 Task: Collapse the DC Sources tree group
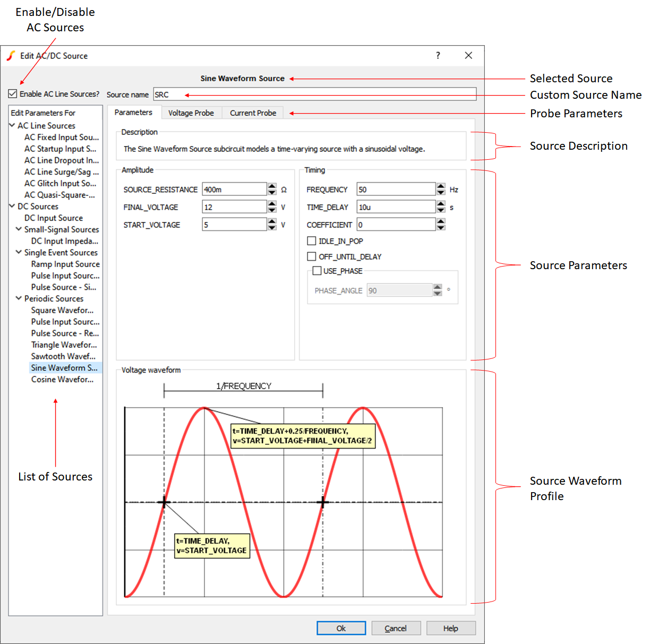point(12,207)
